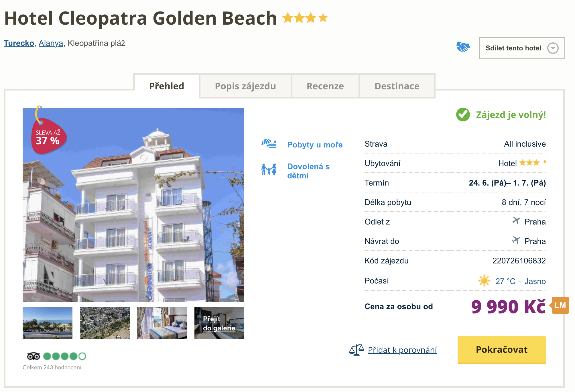Select the Destinace tab
Screen dimensions: 575x392
tap(397, 86)
